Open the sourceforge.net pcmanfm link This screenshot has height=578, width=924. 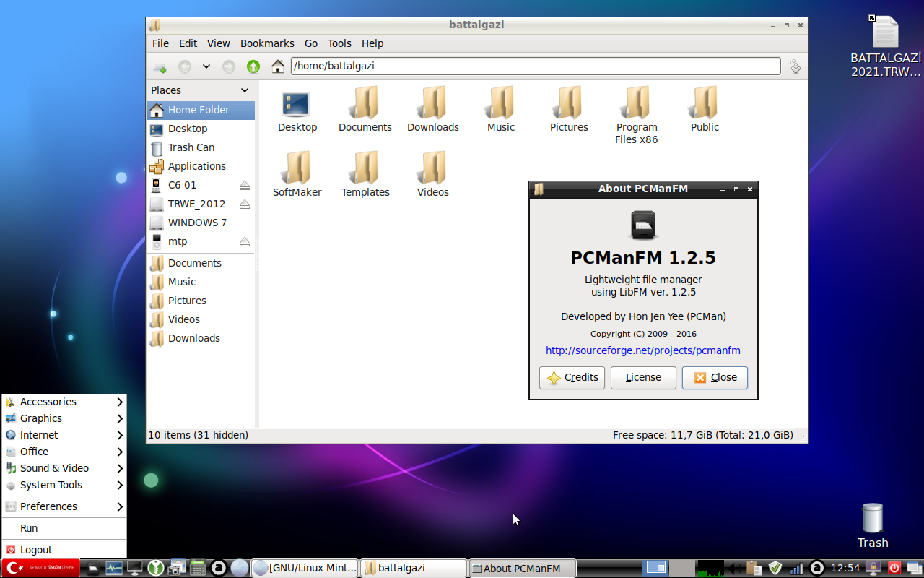click(x=643, y=350)
